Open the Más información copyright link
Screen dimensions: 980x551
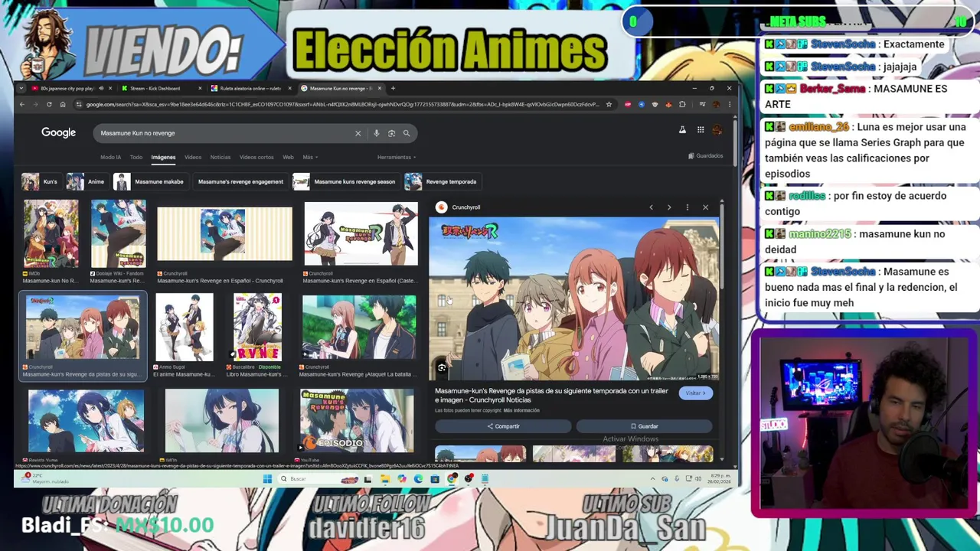point(521,411)
